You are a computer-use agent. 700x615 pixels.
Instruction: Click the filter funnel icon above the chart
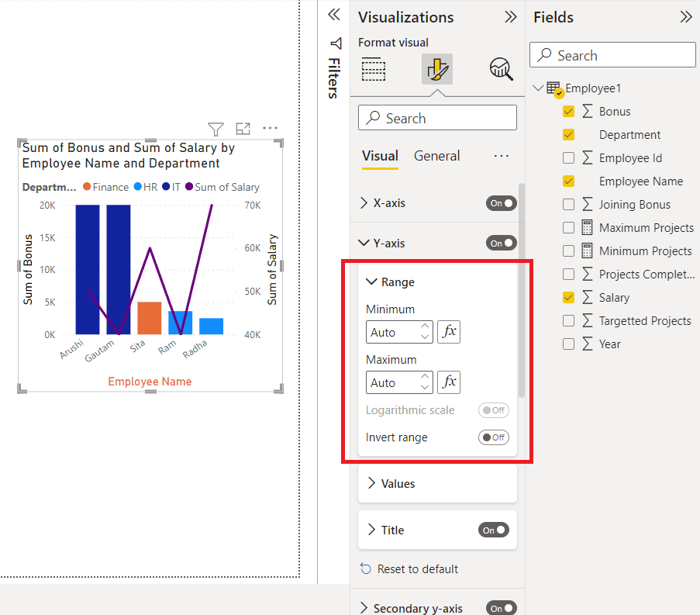216,129
